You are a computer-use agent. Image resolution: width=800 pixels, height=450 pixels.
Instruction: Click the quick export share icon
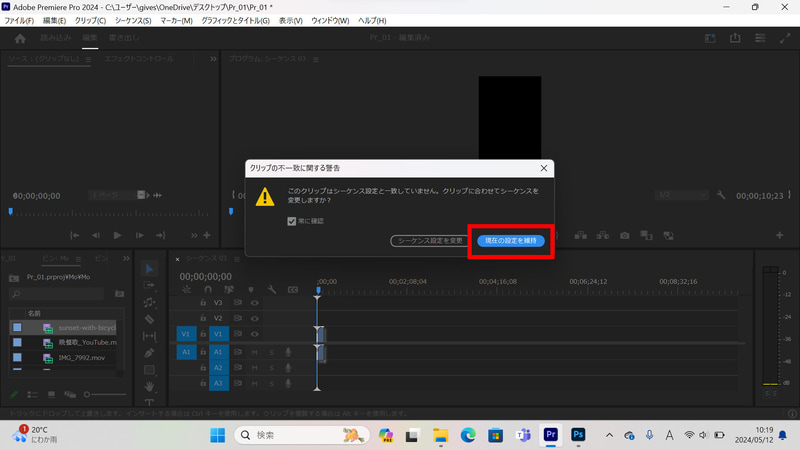(x=735, y=38)
